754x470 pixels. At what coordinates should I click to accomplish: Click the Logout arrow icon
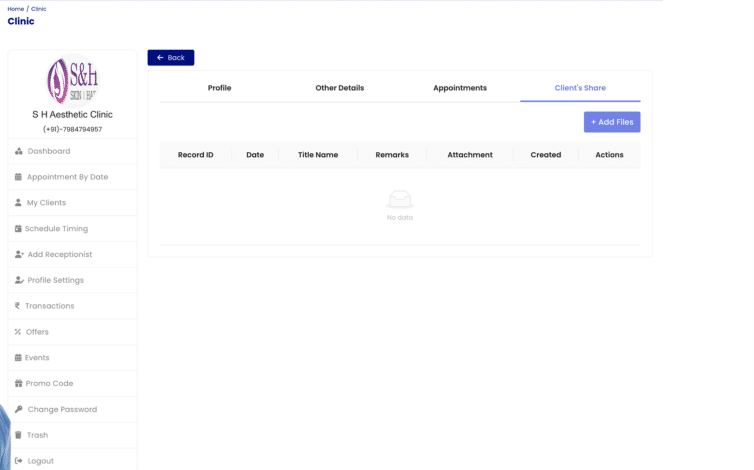(19, 461)
